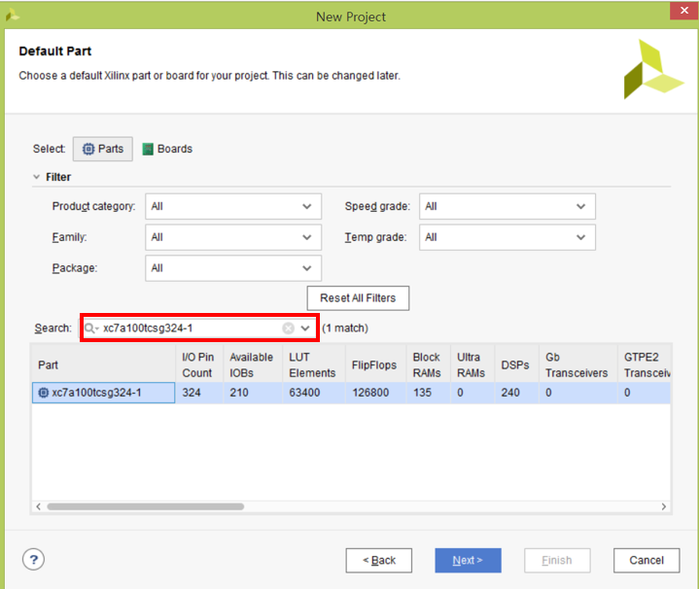Open help with the question mark icon
The image size is (700, 589).
[x=33, y=560]
